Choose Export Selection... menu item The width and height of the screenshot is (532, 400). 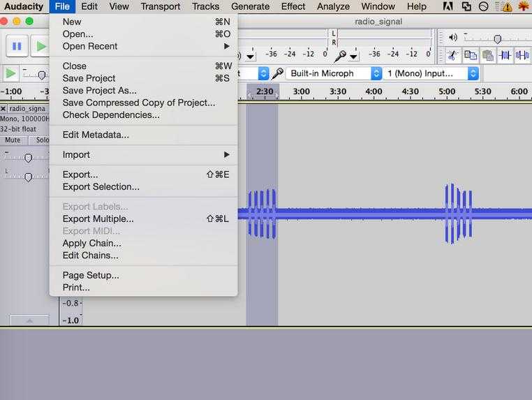point(144,186)
